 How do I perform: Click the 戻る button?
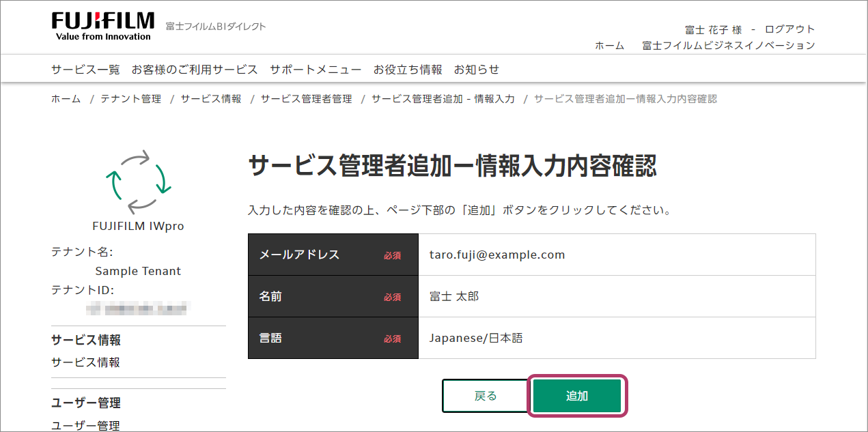(x=486, y=396)
